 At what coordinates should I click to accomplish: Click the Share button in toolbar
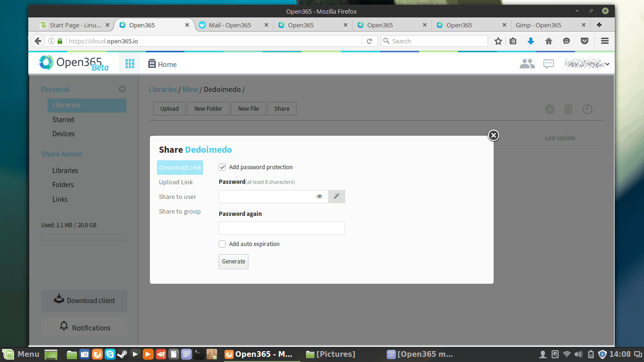point(282,108)
